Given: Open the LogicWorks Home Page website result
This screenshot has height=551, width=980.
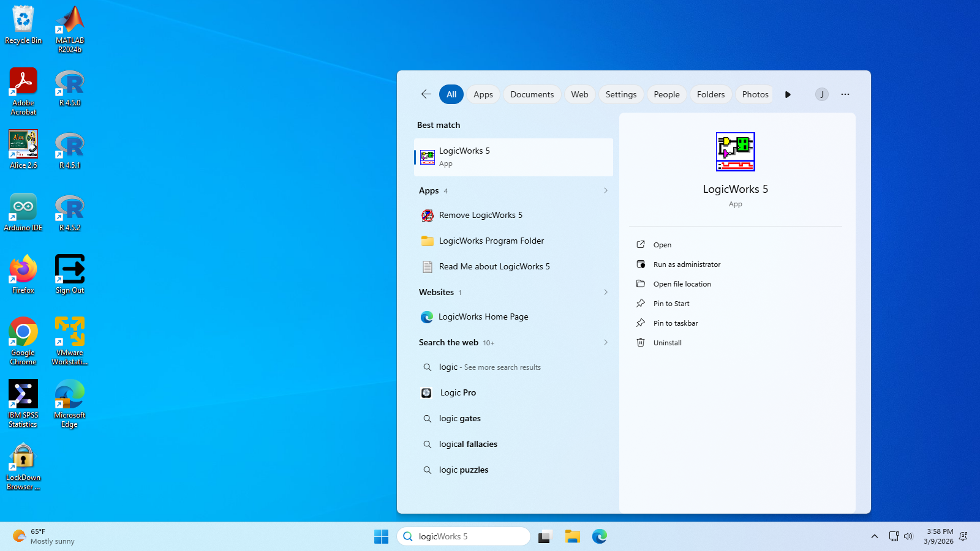Looking at the screenshot, I should pos(513,317).
